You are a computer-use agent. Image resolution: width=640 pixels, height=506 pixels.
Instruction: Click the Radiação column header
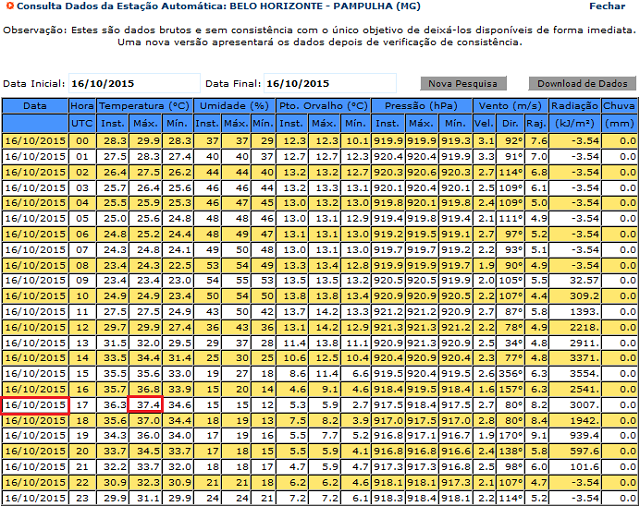click(x=574, y=106)
